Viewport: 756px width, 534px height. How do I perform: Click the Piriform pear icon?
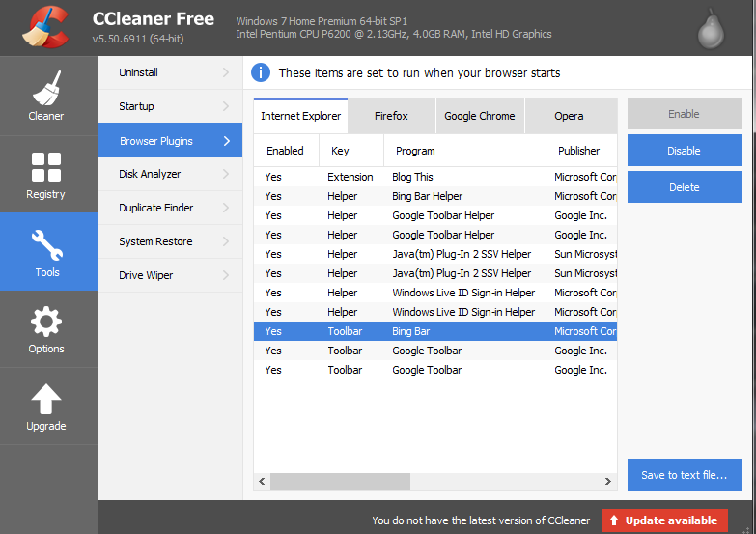coord(712,29)
